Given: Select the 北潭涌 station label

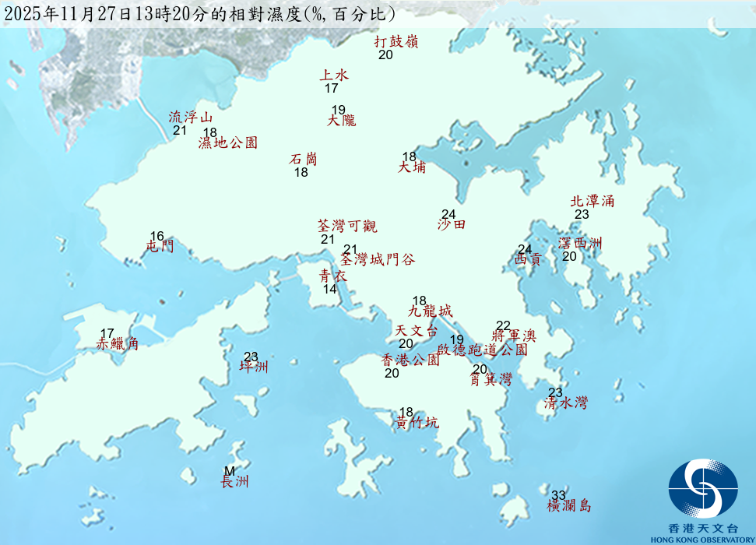Looking at the screenshot, I should [x=592, y=201].
